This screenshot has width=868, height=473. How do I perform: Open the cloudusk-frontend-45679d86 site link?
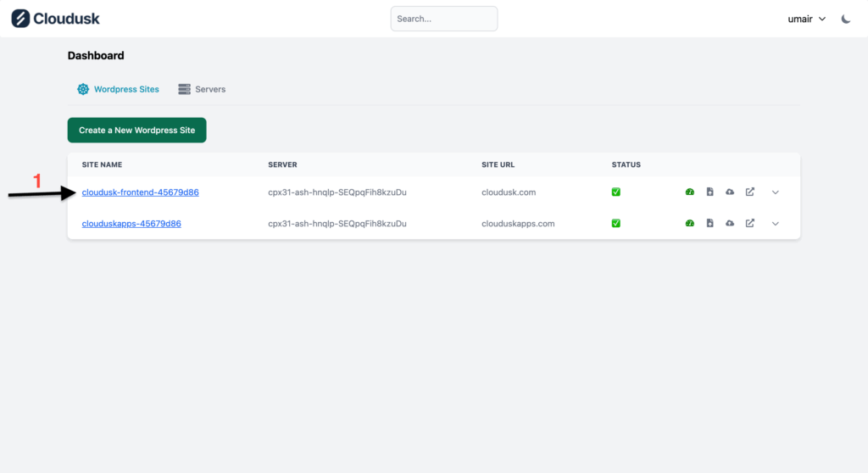[140, 192]
